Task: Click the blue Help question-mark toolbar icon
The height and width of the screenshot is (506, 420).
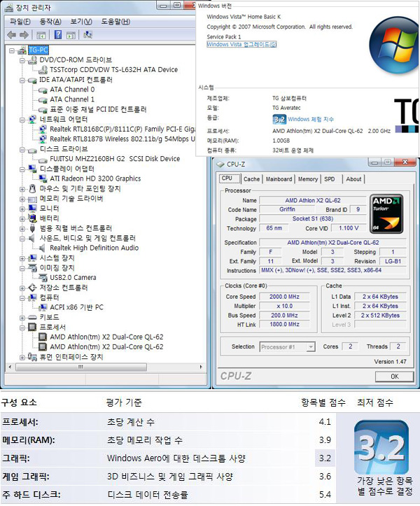Action: (58, 34)
